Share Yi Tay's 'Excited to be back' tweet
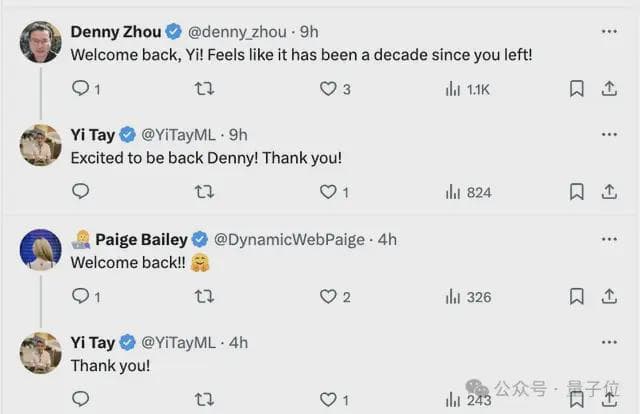640x414 pixels. tap(609, 191)
